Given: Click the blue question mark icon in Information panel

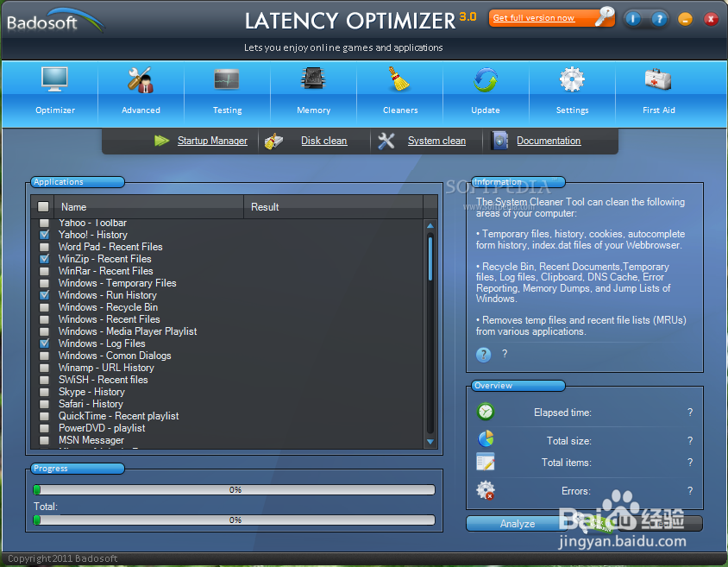Looking at the screenshot, I should coord(483,355).
